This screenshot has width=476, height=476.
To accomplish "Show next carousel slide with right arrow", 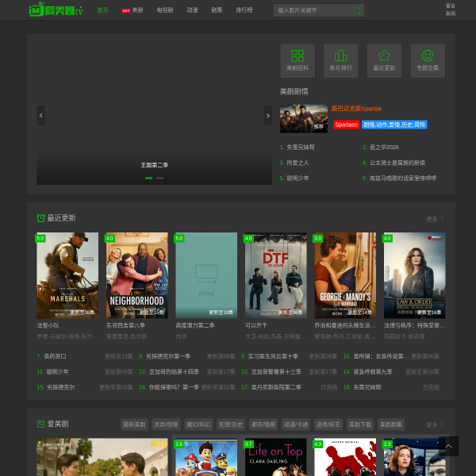I will 268,115.
